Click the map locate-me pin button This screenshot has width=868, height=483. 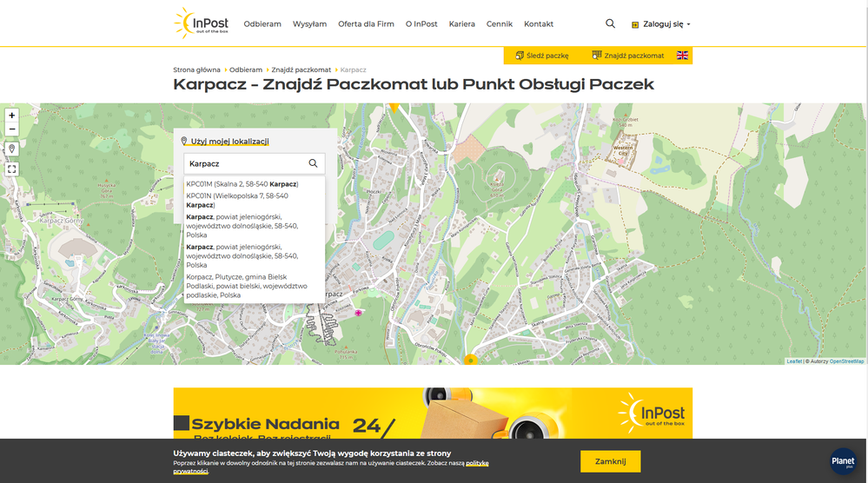point(11,149)
